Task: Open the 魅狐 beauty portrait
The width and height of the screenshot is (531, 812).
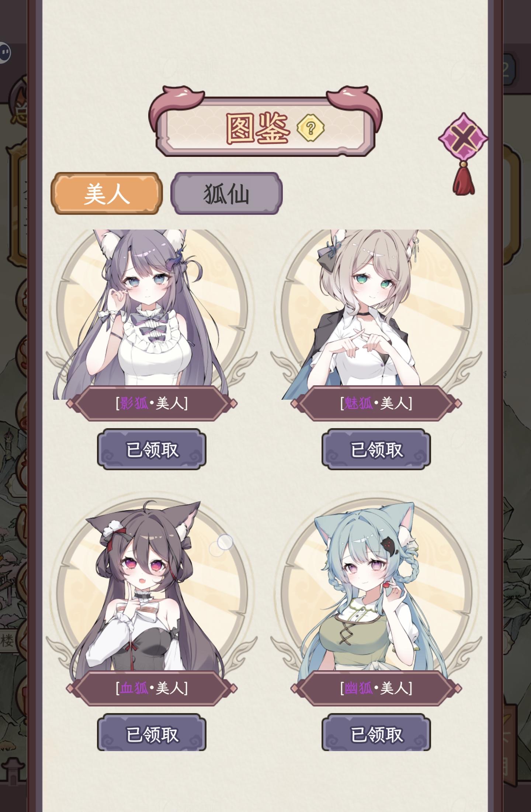Action: (376, 314)
